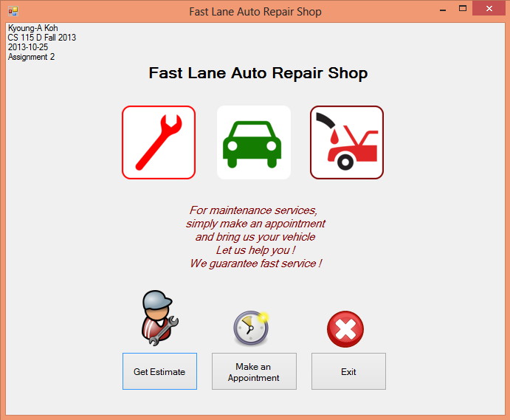The width and height of the screenshot is (510, 420).
Task: Click the 'Kyoung-A Koh' author label
Action: (x=32, y=28)
